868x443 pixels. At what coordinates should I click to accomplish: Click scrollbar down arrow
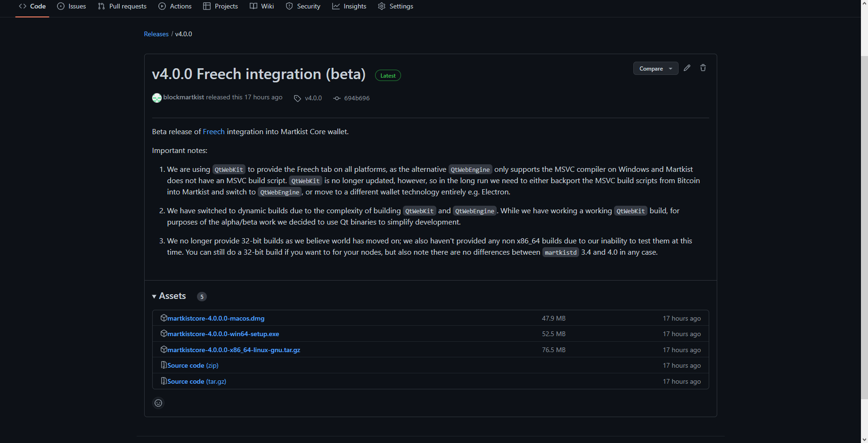click(864, 439)
